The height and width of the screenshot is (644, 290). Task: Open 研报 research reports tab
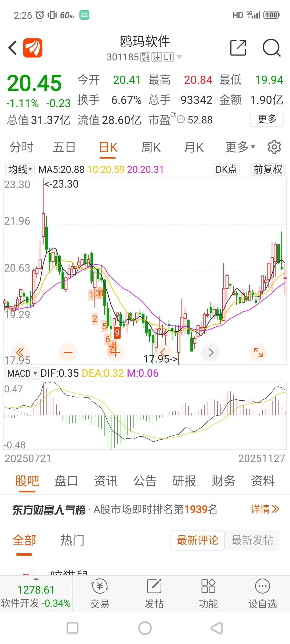(184, 481)
